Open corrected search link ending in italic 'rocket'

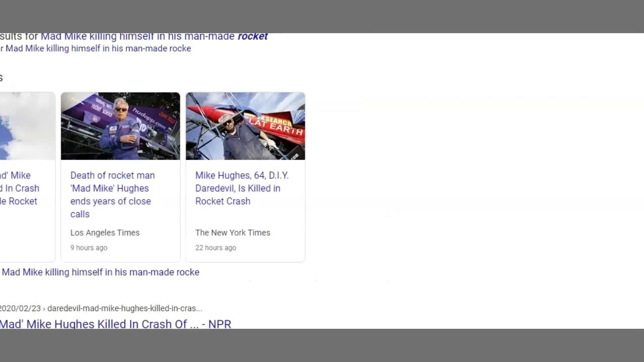(x=154, y=36)
